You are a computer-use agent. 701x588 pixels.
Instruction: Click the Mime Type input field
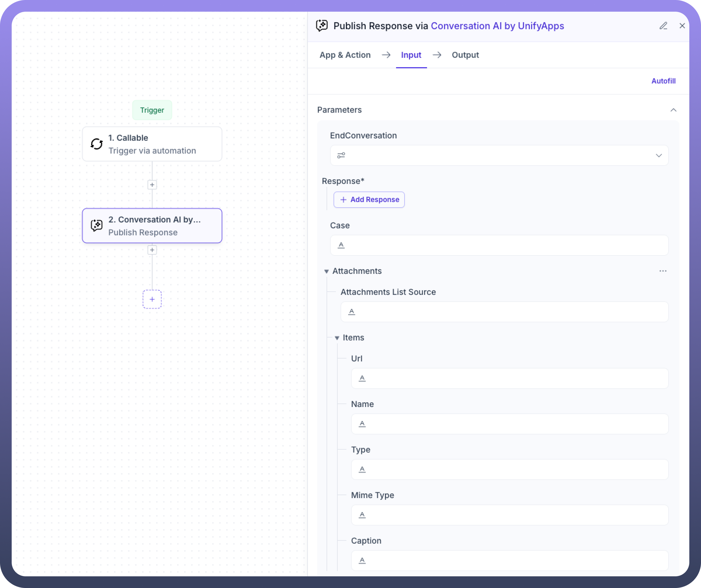(509, 515)
